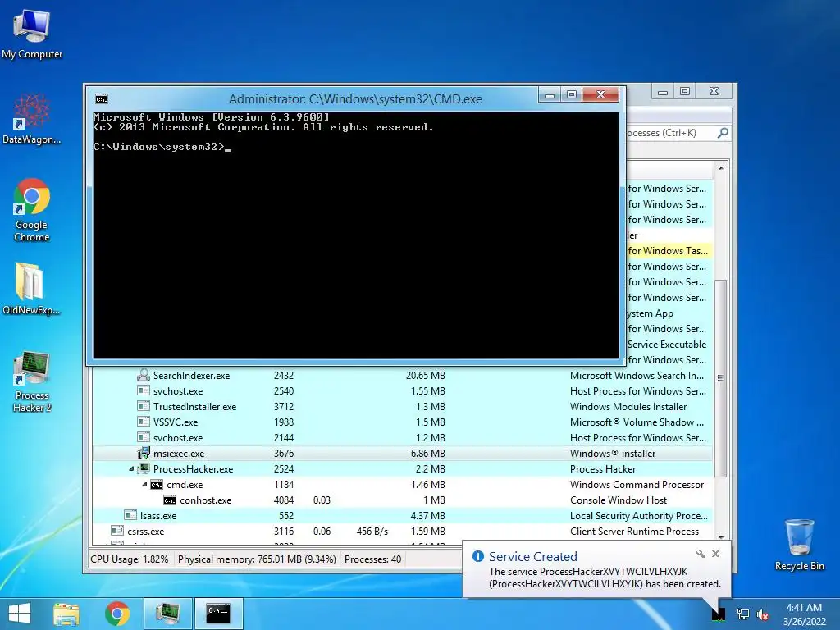Click the muted volume tray icon
The width and height of the screenshot is (840, 630).
pyautogui.click(x=762, y=614)
